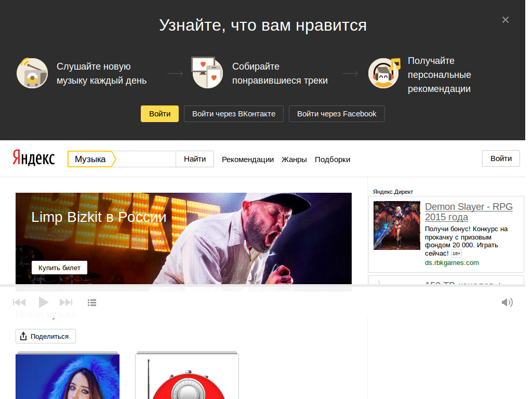Mute with the volume speaker icon
This screenshot has height=399, width=532.
click(x=507, y=302)
